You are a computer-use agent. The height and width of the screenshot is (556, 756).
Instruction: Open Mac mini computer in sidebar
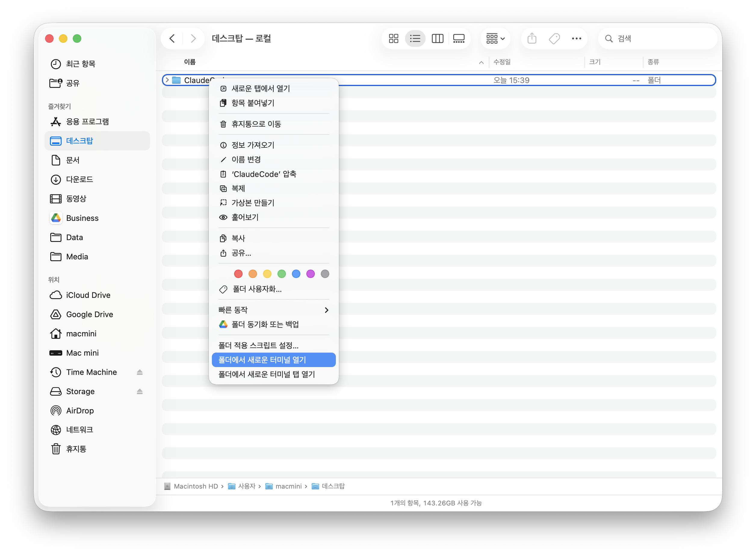(x=97, y=353)
